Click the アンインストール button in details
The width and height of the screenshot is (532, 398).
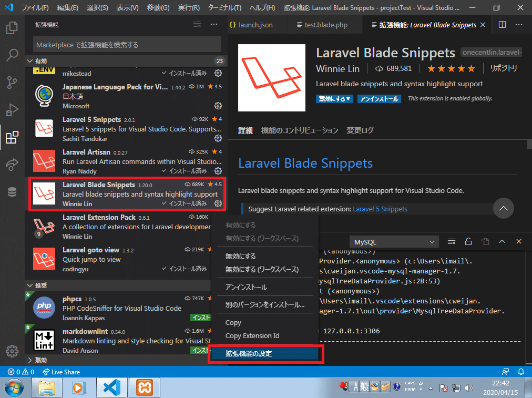pyautogui.click(x=379, y=99)
